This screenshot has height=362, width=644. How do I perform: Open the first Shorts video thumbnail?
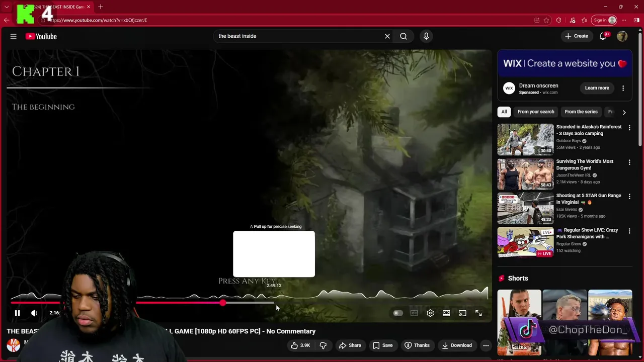(519, 322)
